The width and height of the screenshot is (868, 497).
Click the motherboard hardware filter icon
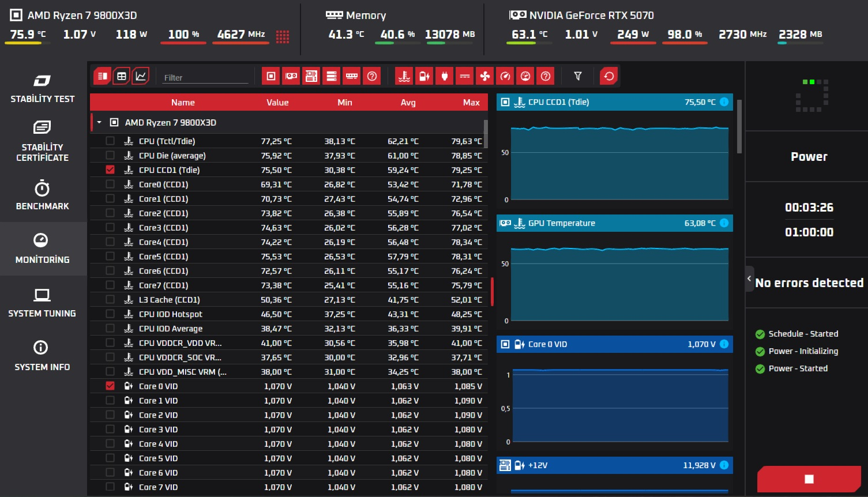pyautogui.click(x=311, y=76)
